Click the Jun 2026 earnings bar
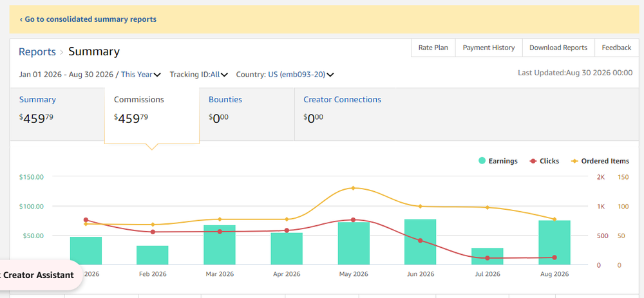This screenshot has height=298, width=644. pyautogui.click(x=420, y=242)
